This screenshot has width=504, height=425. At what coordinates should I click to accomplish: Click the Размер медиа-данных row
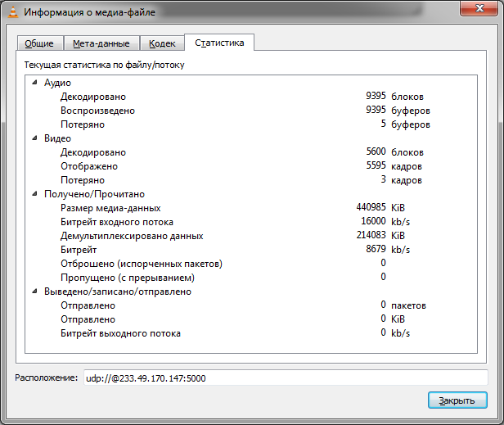tap(110, 208)
